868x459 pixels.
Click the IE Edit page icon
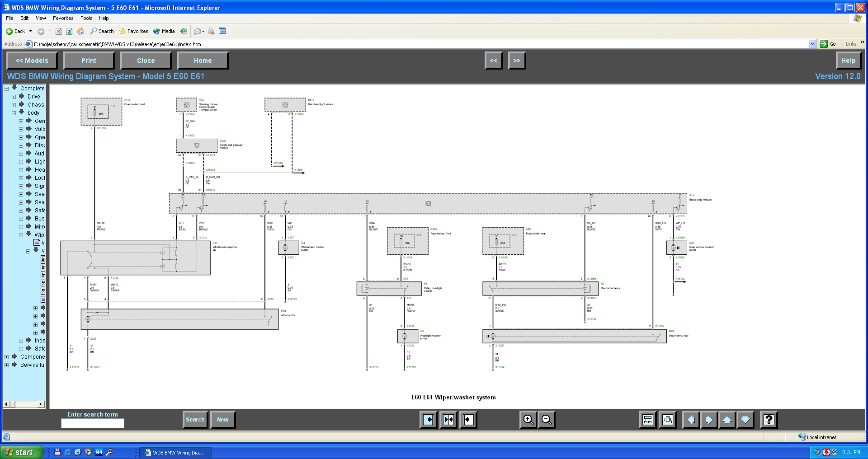click(222, 31)
